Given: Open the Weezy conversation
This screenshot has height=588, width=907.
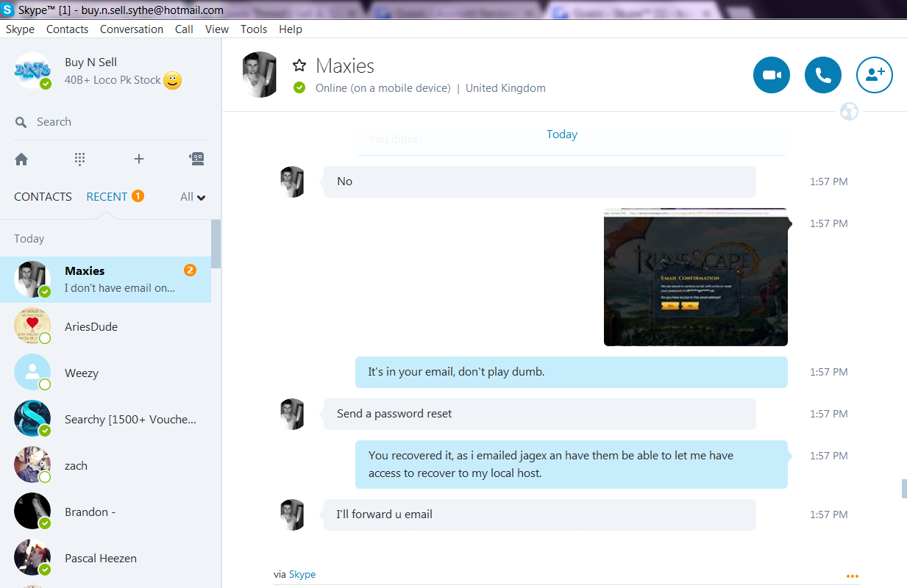Looking at the screenshot, I should pos(105,373).
